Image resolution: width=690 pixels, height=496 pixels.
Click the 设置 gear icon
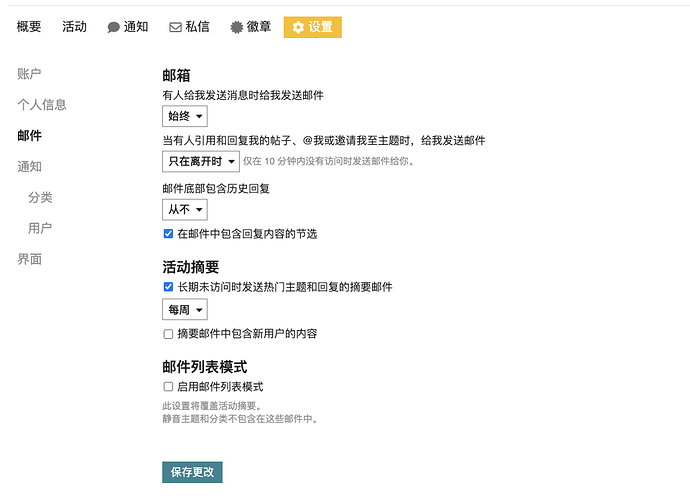298,27
